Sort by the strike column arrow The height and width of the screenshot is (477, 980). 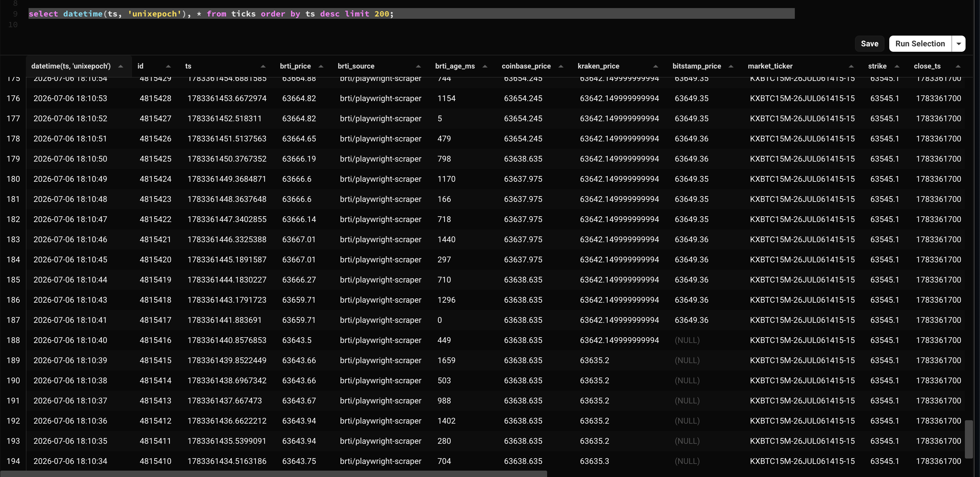(897, 66)
